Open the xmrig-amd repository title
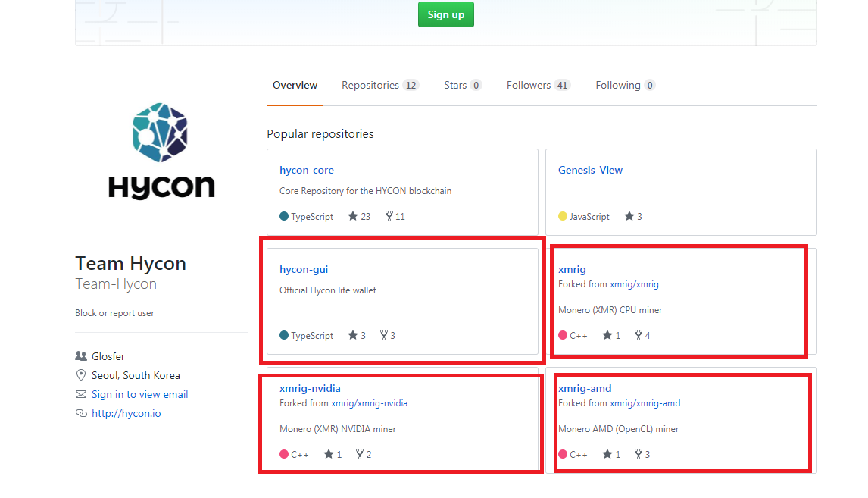Screen dimensions: 868x498 [585, 388]
